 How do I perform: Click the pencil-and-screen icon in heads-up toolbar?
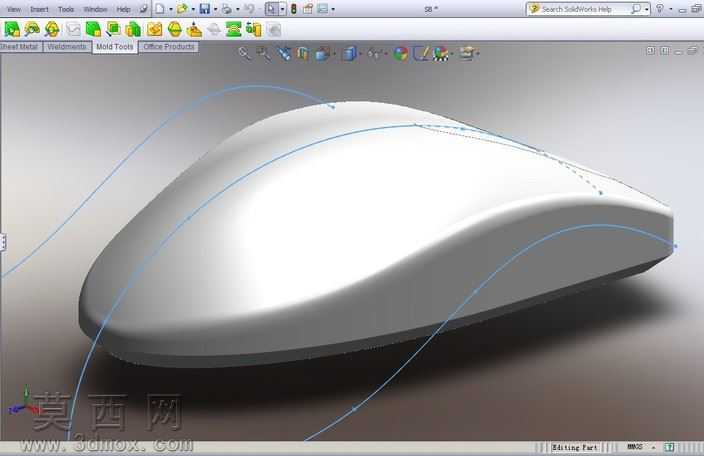click(421, 54)
